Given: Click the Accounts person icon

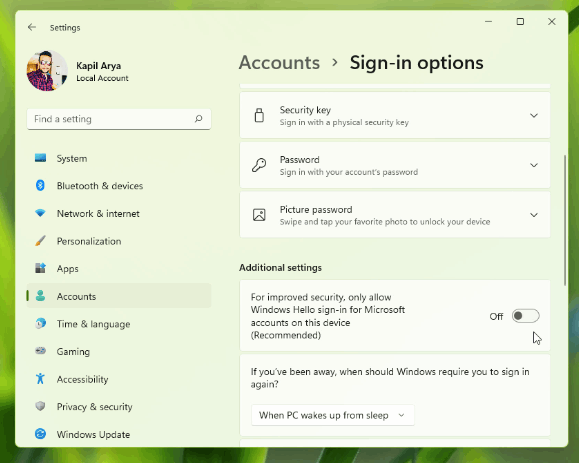Looking at the screenshot, I should click(x=40, y=295).
